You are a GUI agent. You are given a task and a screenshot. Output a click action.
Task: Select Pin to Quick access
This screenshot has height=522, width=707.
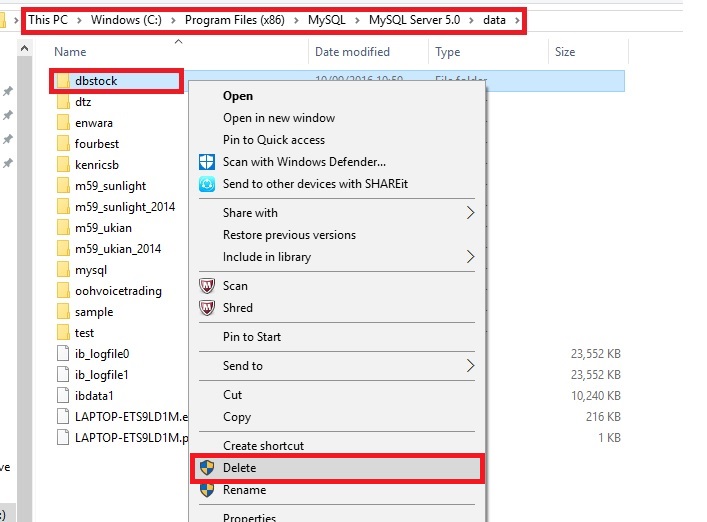pyautogui.click(x=273, y=140)
